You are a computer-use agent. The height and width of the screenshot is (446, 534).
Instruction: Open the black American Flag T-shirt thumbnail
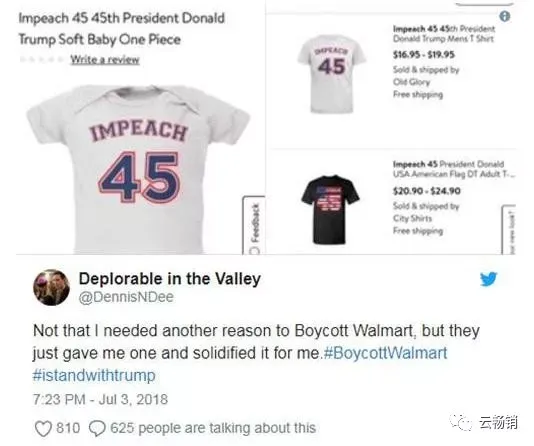tap(330, 209)
